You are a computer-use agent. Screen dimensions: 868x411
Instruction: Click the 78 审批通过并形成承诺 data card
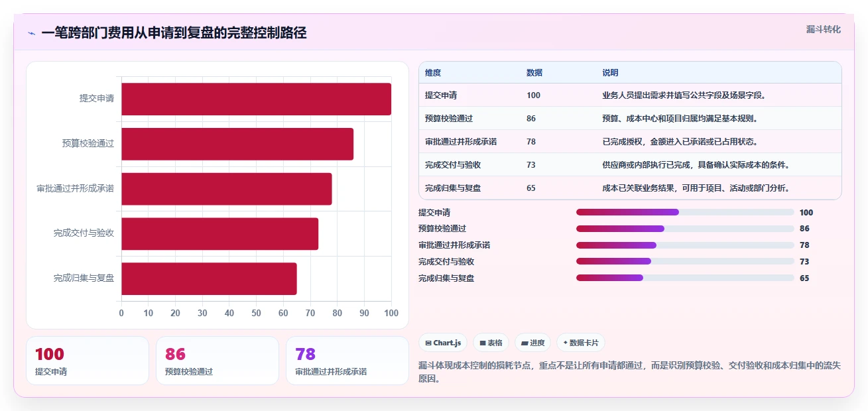tap(347, 361)
